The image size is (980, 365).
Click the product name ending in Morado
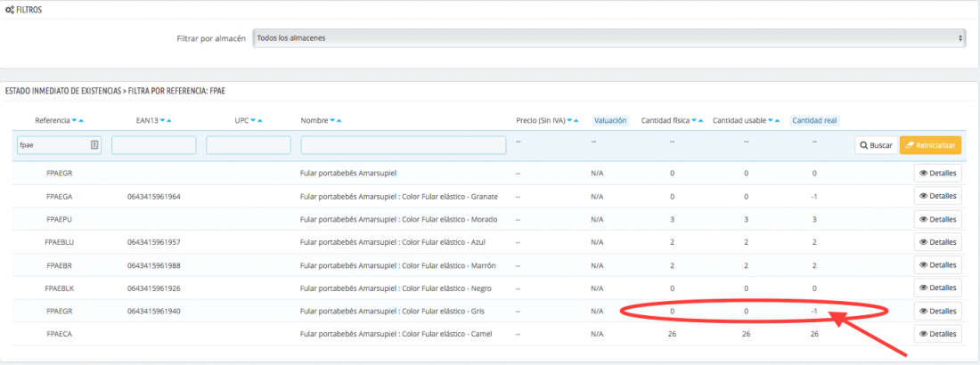point(399,219)
